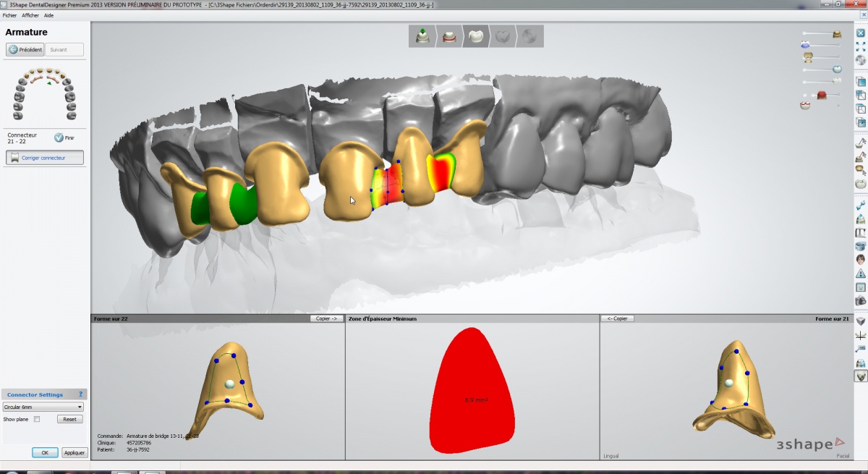Open the Afficher menu
The height and width of the screenshot is (474, 868).
(30, 15)
